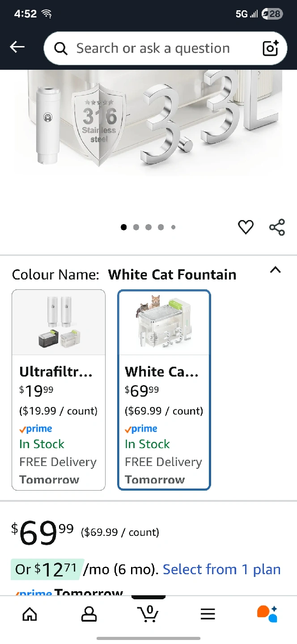The image size is (297, 644).
Task: Launch the Rufus AI assistant icon
Action: 267,614
